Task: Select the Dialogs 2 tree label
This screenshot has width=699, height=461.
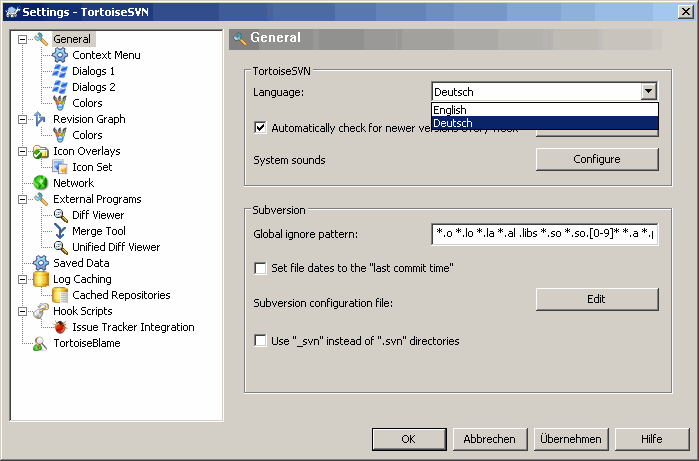Action: [x=94, y=87]
